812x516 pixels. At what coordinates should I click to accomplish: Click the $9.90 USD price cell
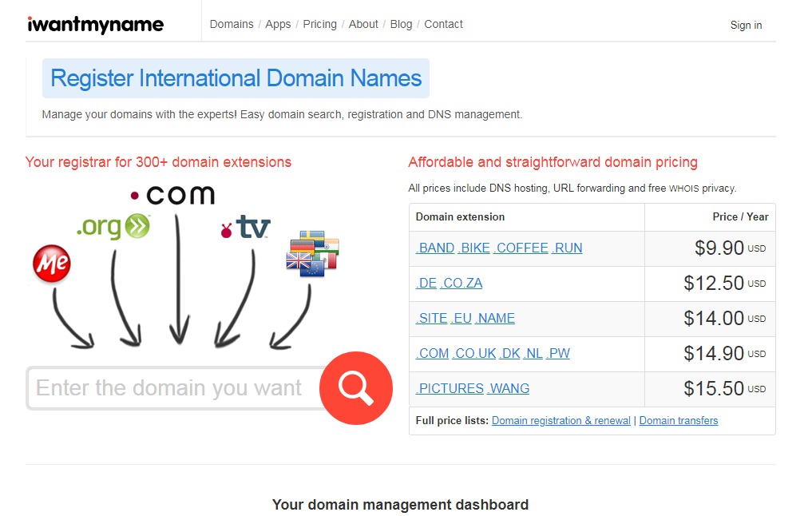click(710, 248)
